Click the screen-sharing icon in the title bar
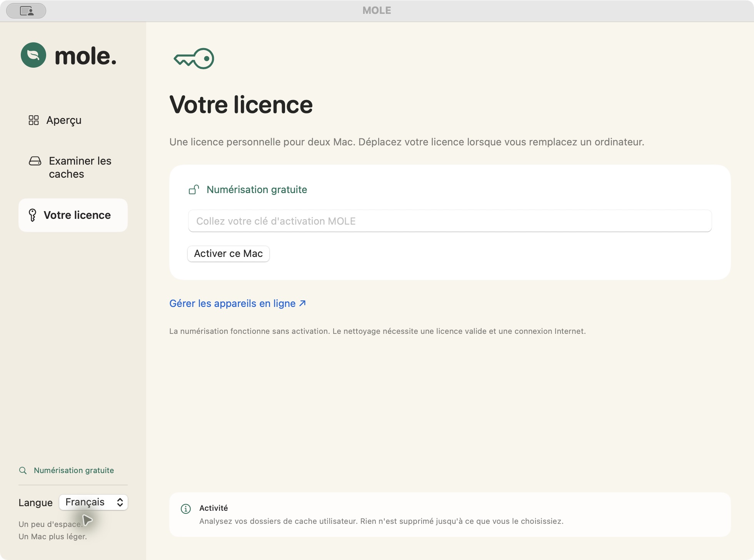The height and width of the screenshot is (560, 754). [x=26, y=11]
